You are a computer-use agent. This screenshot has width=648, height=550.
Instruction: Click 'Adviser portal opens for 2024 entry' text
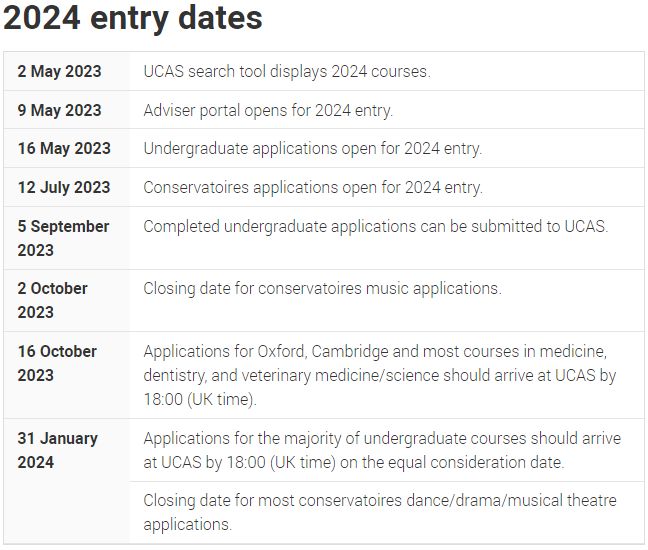[268, 111]
